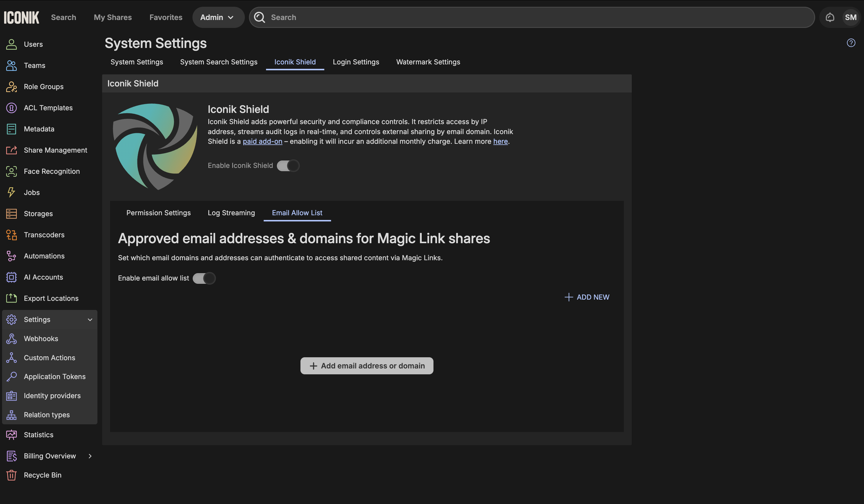Open the Admin dropdown menu
Image resolution: width=864 pixels, height=504 pixels.
217,17
